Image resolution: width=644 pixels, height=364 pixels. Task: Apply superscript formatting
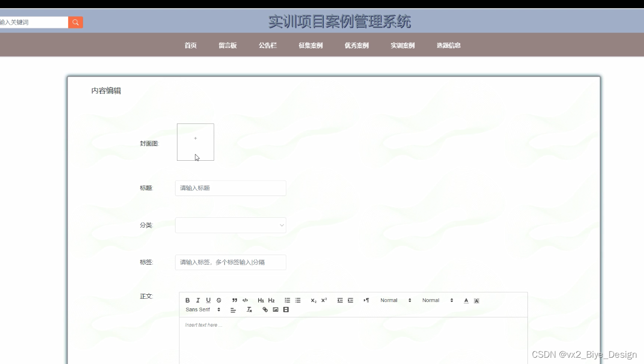coord(324,301)
